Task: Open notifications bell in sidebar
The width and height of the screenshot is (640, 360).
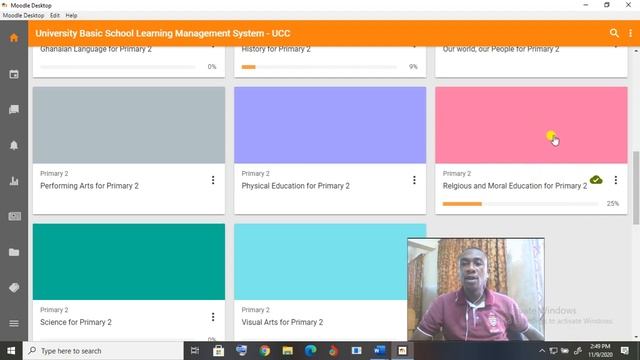Action: coord(14,145)
